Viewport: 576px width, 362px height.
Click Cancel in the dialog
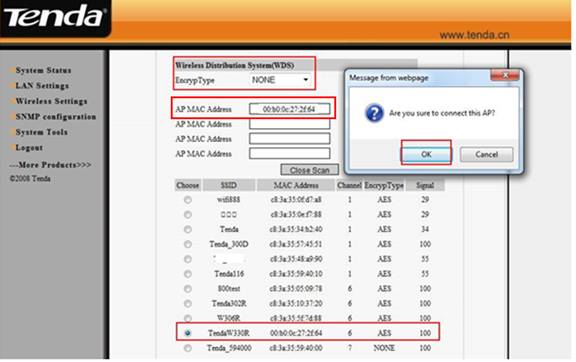(486, 154)
